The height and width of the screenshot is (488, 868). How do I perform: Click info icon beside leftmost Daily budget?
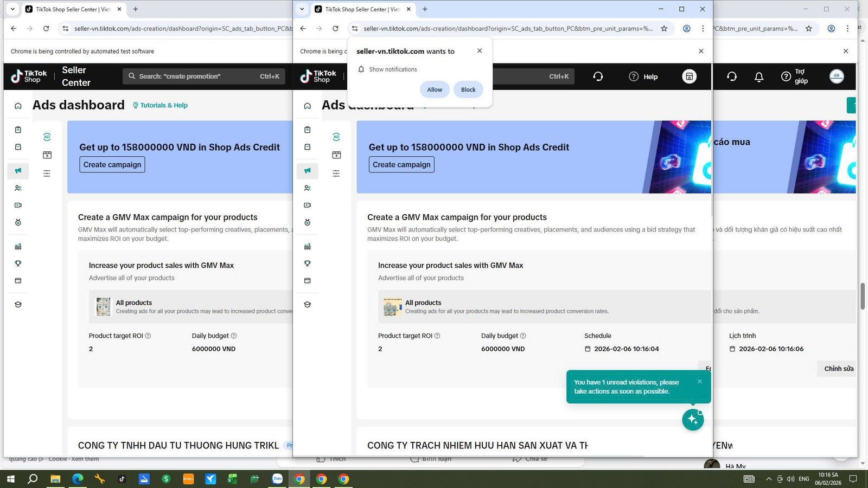[x=234, y=336]
